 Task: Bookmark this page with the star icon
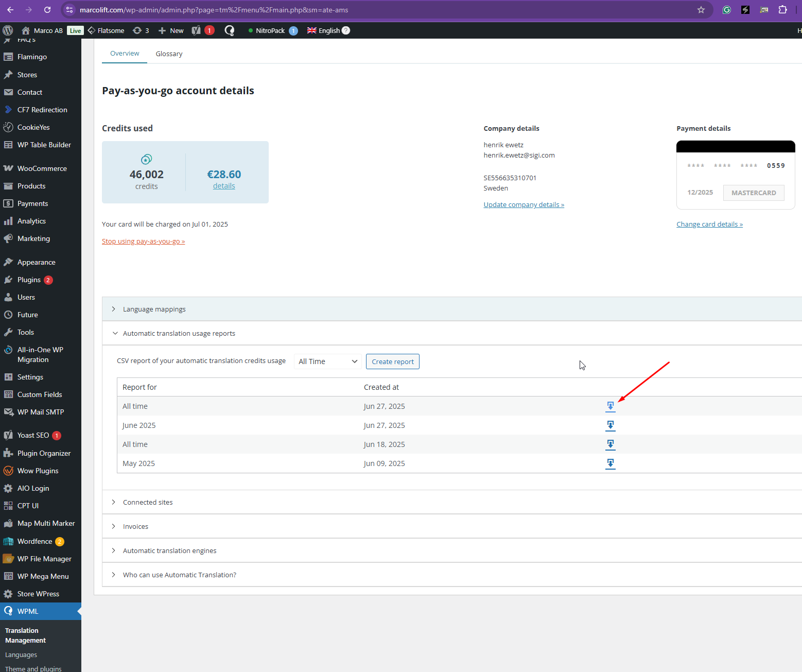(701, 10)
